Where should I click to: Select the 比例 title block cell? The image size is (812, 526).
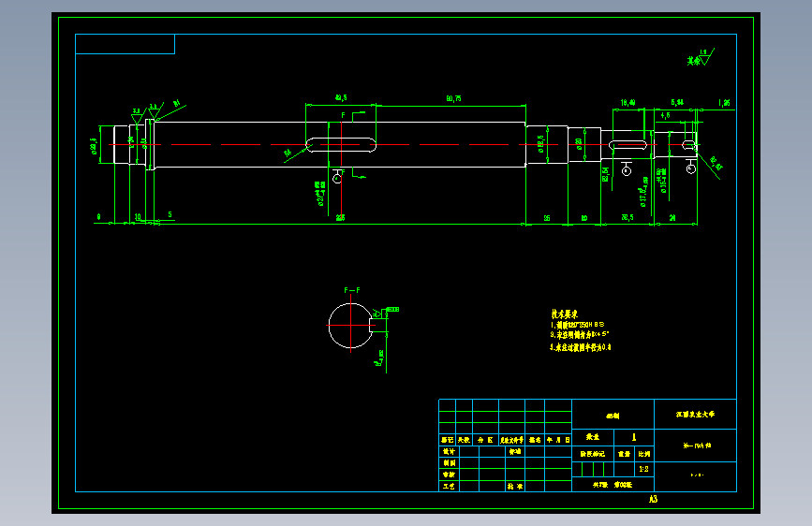coord(643,454)
